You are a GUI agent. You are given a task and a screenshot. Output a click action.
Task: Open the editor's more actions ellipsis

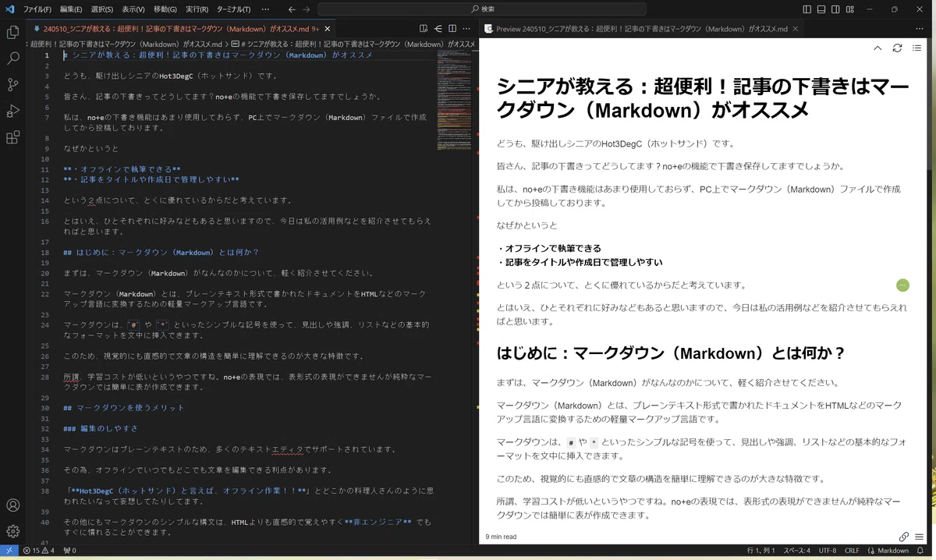tap(466, 29)
